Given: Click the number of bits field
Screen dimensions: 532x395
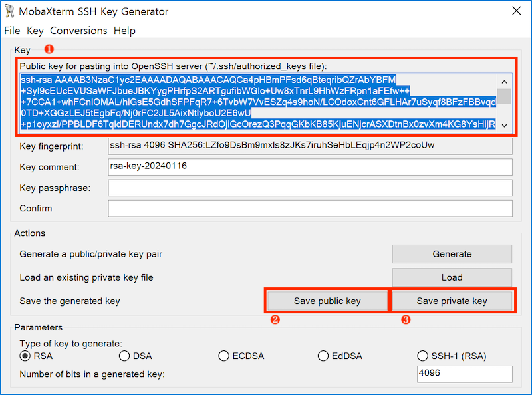Looking at the screenshot, I should (464, 374).
